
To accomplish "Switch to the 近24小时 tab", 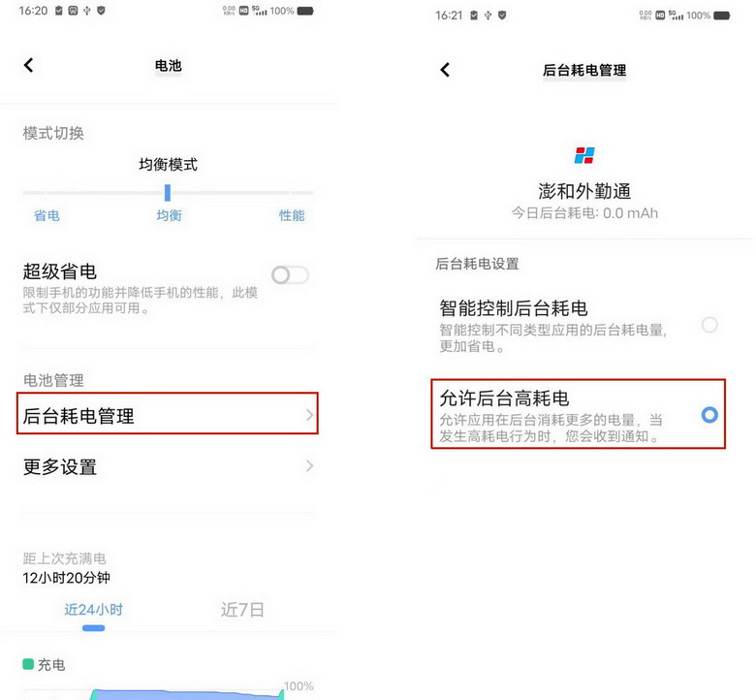I will pos(94,610).
